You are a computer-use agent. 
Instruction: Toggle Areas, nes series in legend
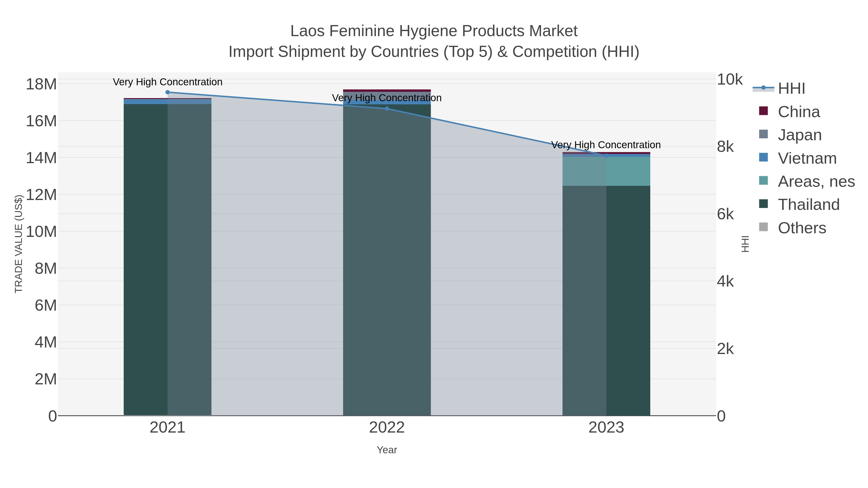(807, 181)
